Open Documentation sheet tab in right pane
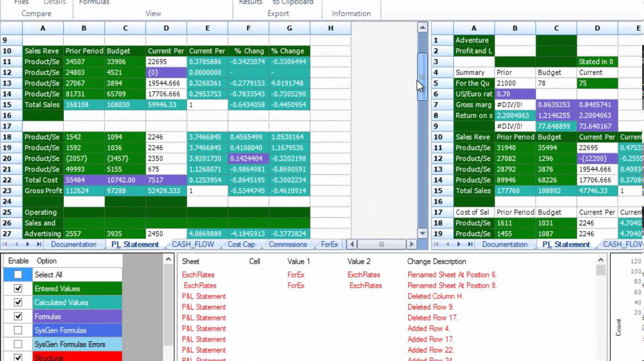This screenshot has height=361, width=644. (x=505, y=244)
